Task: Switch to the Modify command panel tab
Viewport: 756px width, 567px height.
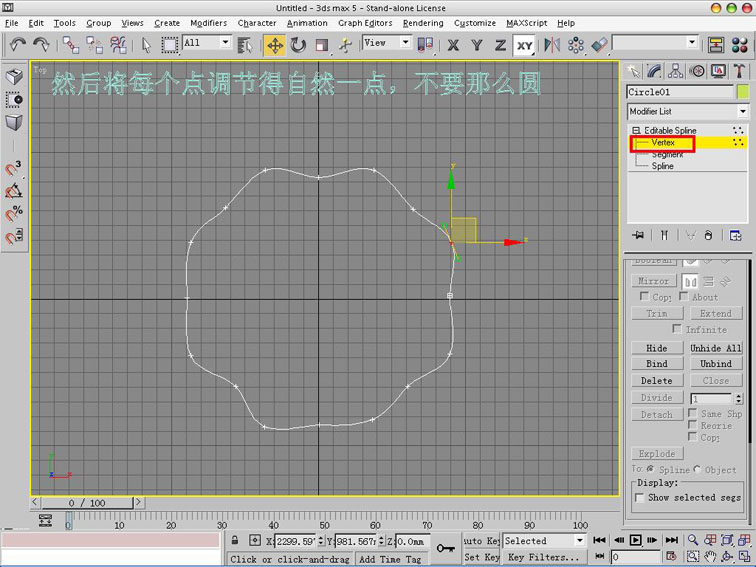Action: 654,71
